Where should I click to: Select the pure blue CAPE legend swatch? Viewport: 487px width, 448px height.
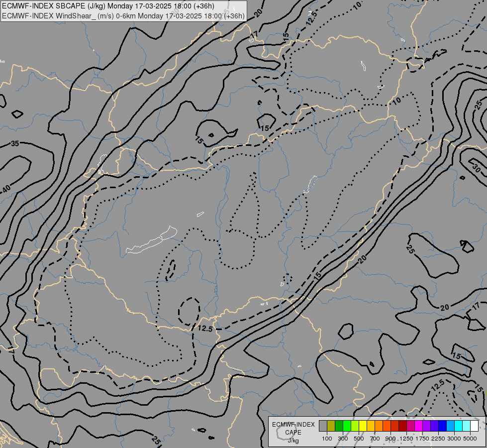pyautogui.click(x=443, y=426)
